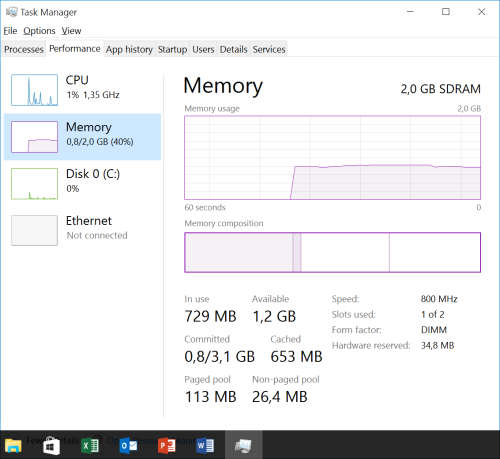Open the Store taskbar icon
The image size is (500, 459).
click(x=51, y=446)
